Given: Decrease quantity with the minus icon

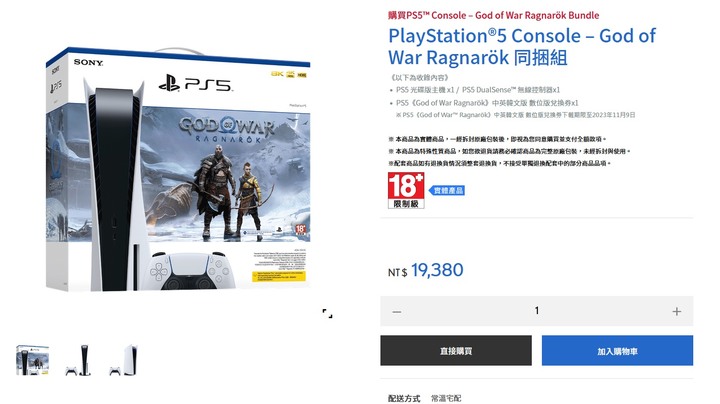Looking at the screenshot, I should 397,312.
